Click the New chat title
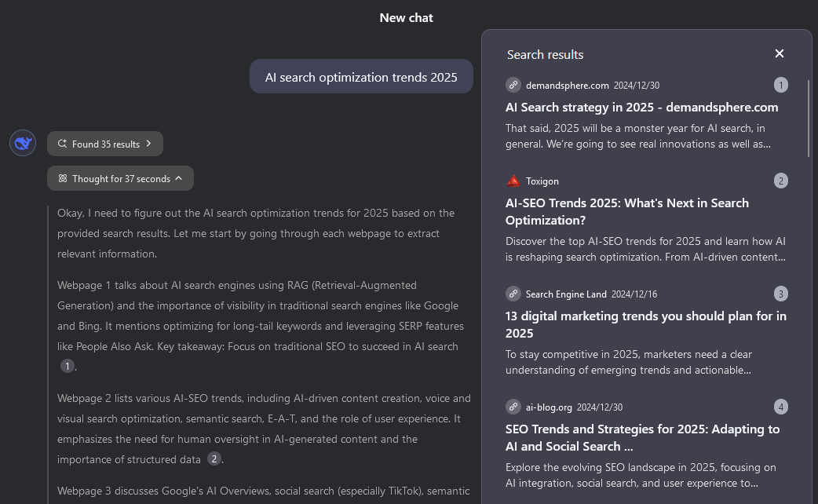 click(406, 18)
